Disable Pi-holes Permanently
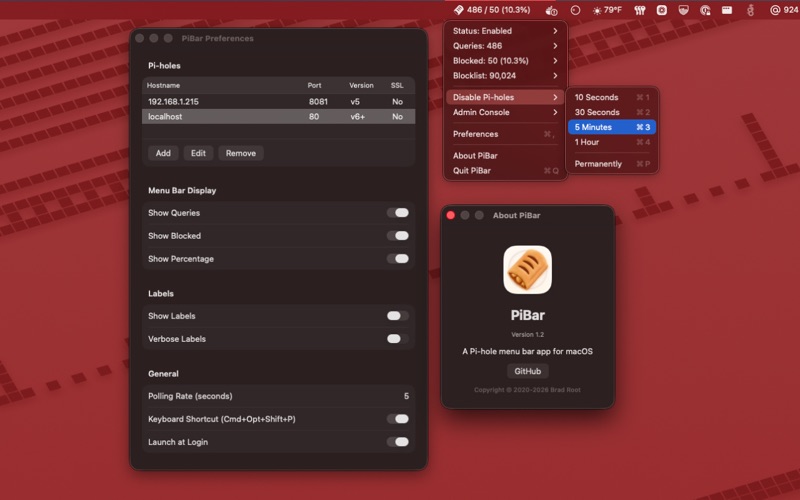This screenshot has height=500, width=800. pos(612,164)
